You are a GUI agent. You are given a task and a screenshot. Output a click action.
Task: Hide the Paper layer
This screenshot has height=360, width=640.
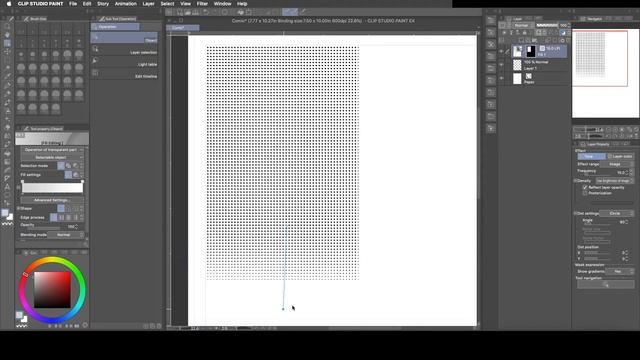501,78
